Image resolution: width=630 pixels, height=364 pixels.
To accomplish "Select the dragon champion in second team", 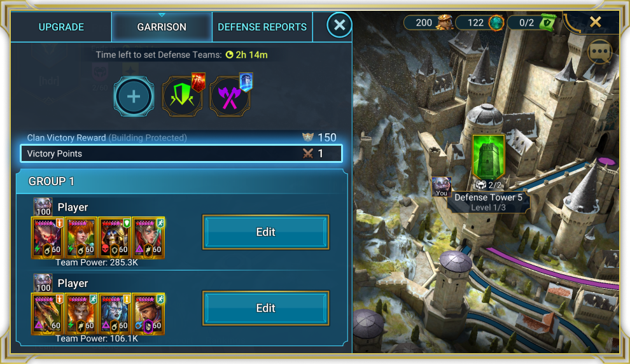I will 48,314.
